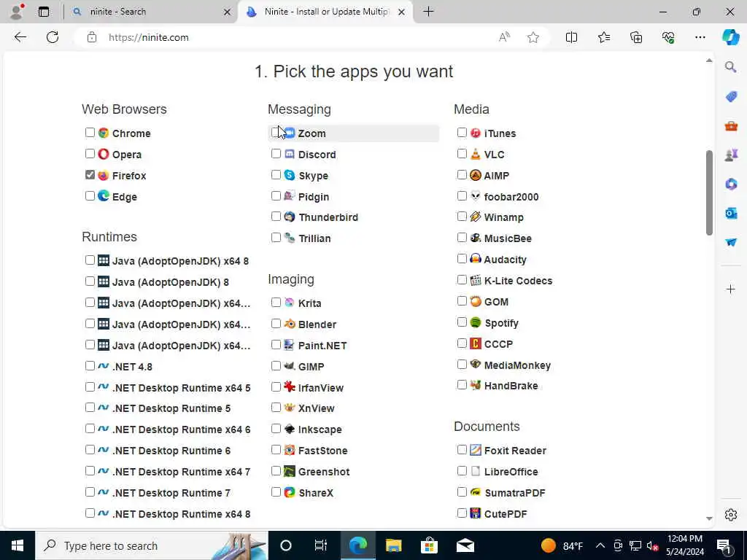Open sidebar settings gear icon

click(x=731, y=515)
